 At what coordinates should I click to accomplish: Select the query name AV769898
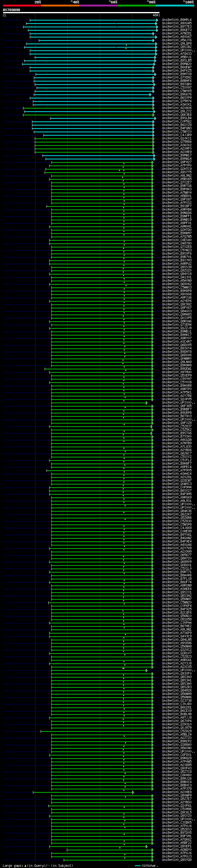click(x=11, y=10)
